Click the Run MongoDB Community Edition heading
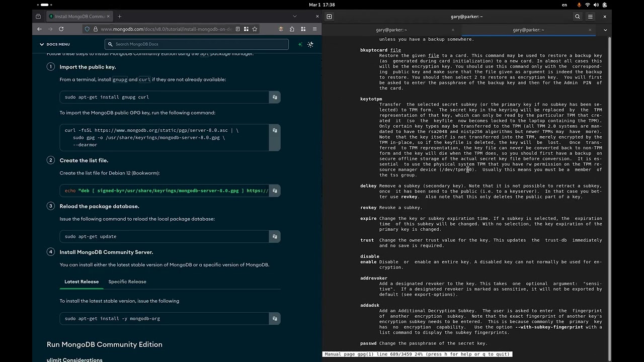Viewport: 644px width, 362px height. [x=105, y=344]
